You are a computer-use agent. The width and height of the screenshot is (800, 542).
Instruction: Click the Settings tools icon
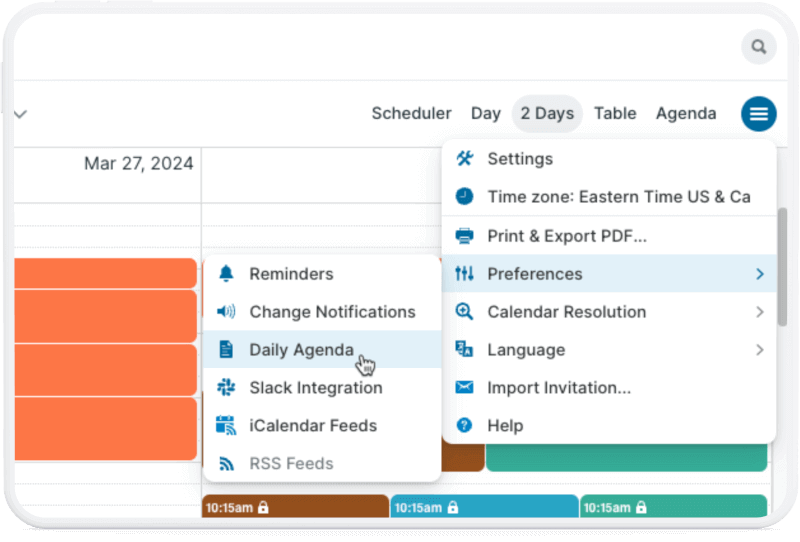(464, 159)
